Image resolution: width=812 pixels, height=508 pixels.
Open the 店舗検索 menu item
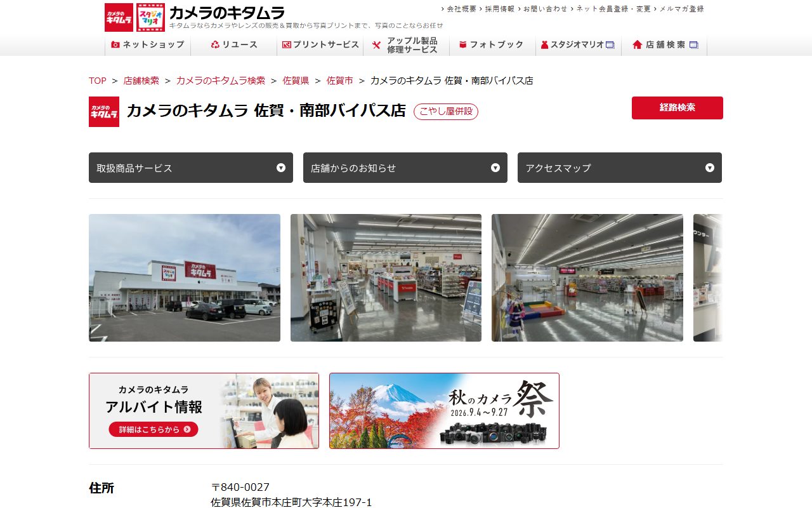tap(664, 45)
